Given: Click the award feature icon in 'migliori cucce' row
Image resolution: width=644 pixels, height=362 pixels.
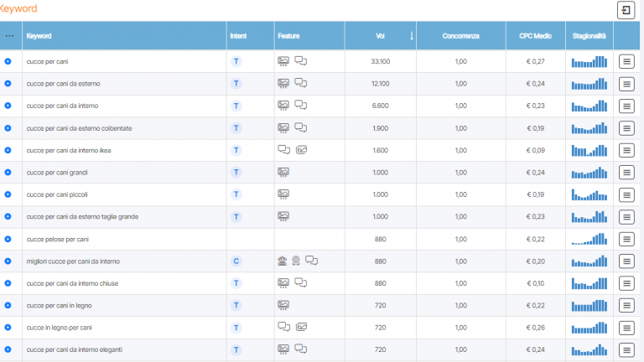Looking at the screenshot, I should tap(296, 261).
